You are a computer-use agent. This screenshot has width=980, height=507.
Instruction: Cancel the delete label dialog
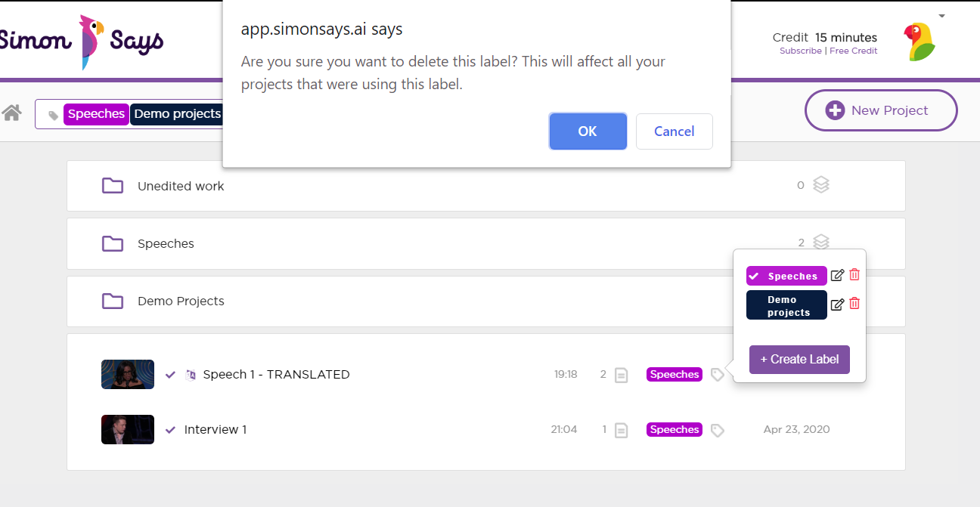pos(674,131)
